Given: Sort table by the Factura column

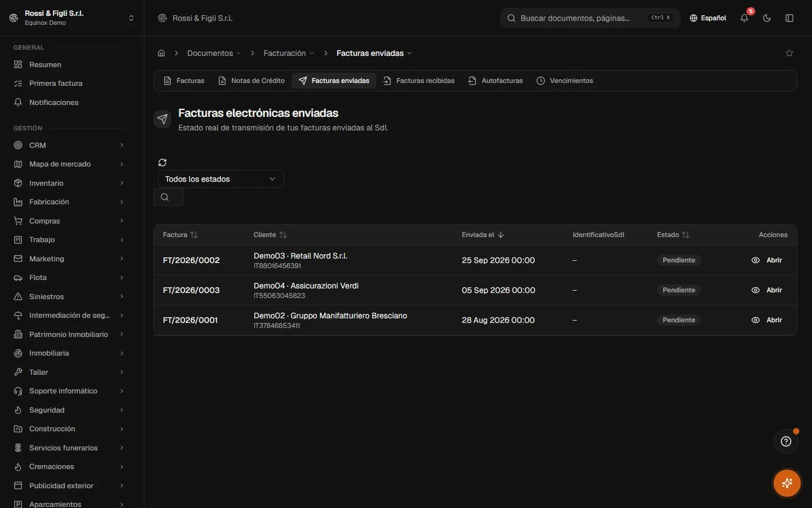Looking at the screenshot, I should (x=180, y=235).
